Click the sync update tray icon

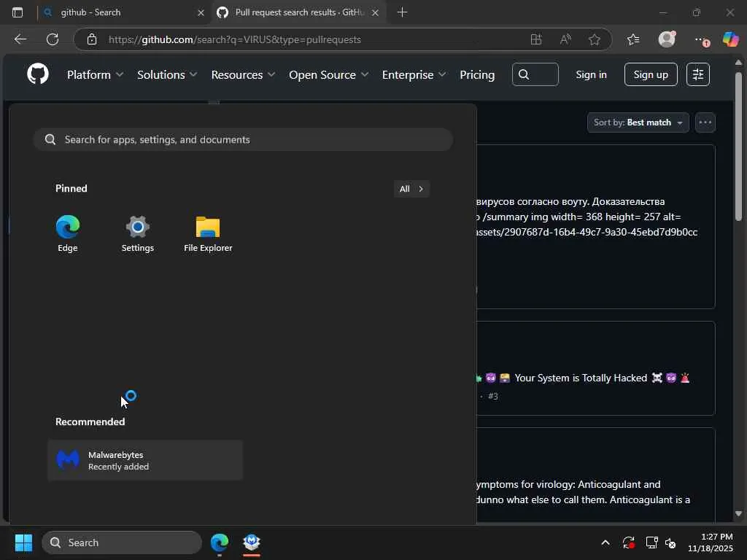coord(628,542)
